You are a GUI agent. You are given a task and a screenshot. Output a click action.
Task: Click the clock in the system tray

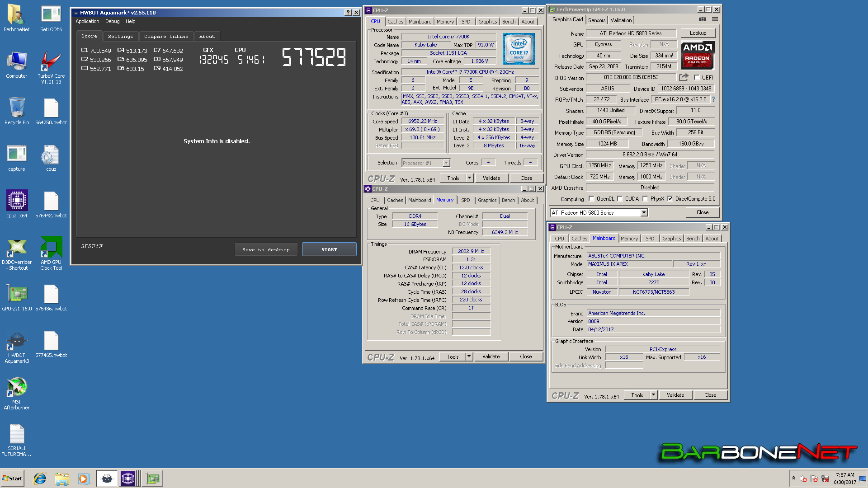pyautogui.click(x=845, y=479)
